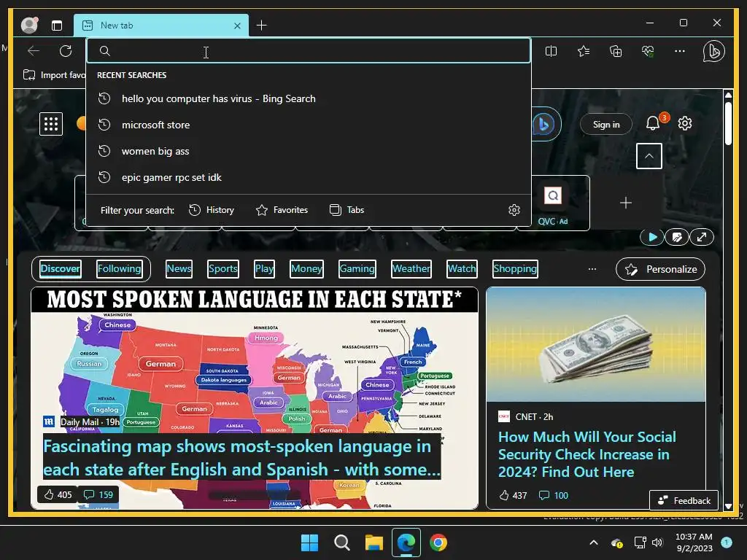Open the Edge profile avatar
Viewport: 747px width, 560px height.
[29, 26]
